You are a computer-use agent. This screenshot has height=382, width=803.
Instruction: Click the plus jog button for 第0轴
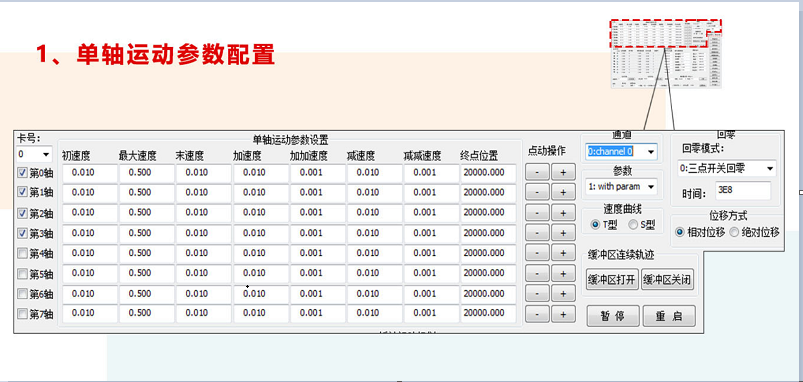(563, 173)
